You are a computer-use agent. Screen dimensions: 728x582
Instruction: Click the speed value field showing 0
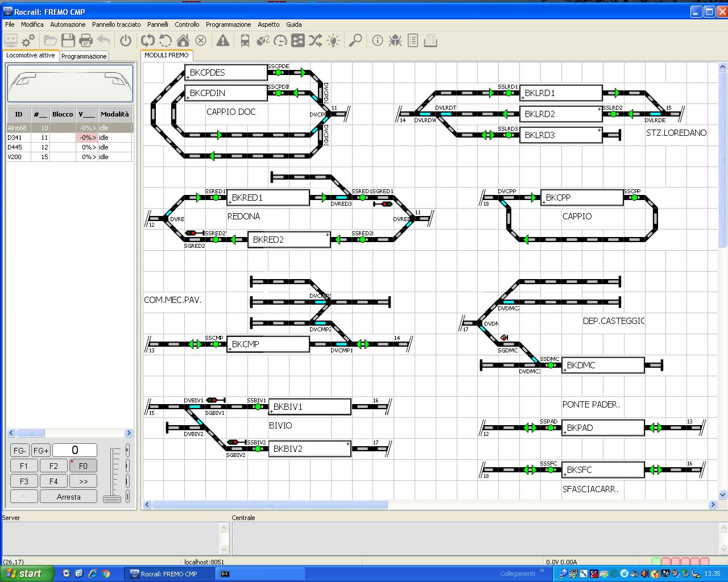click(x=75, y=450)
